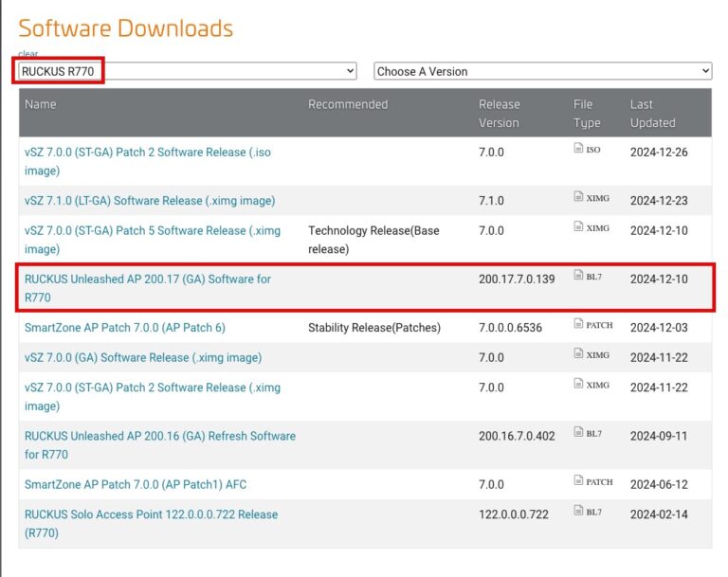This screenshot has height=577, width=728.
Task: Sort table by Name column header
Action: (40, 104)
